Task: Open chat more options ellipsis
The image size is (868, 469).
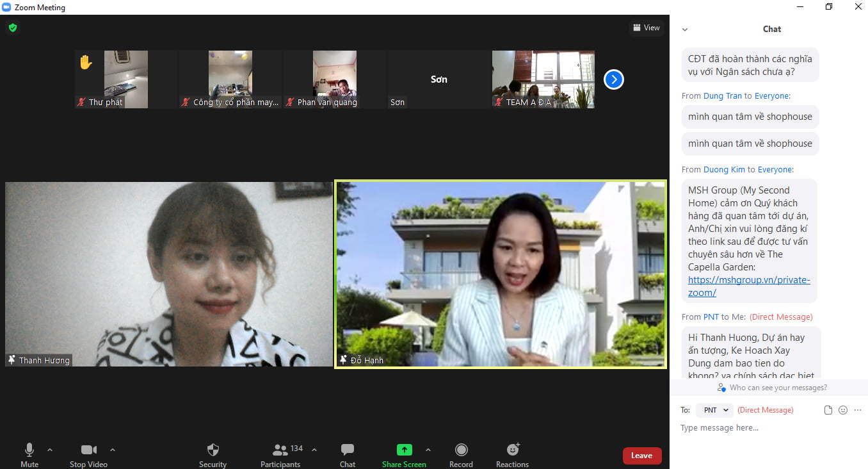Action: tap(858, 410)
